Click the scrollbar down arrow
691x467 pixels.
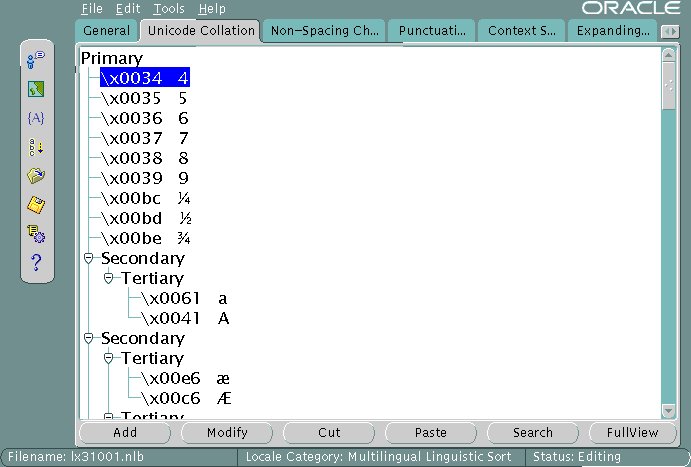click(669, 411)
